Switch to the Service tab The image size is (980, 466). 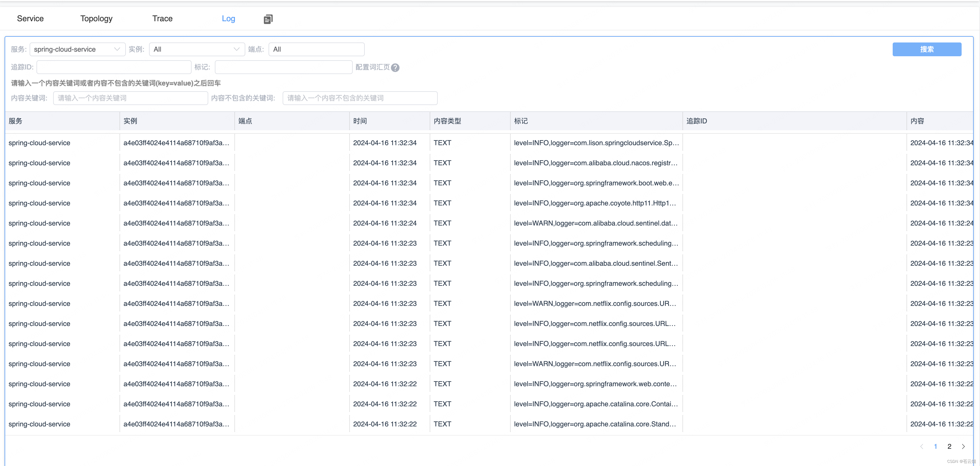30,19
